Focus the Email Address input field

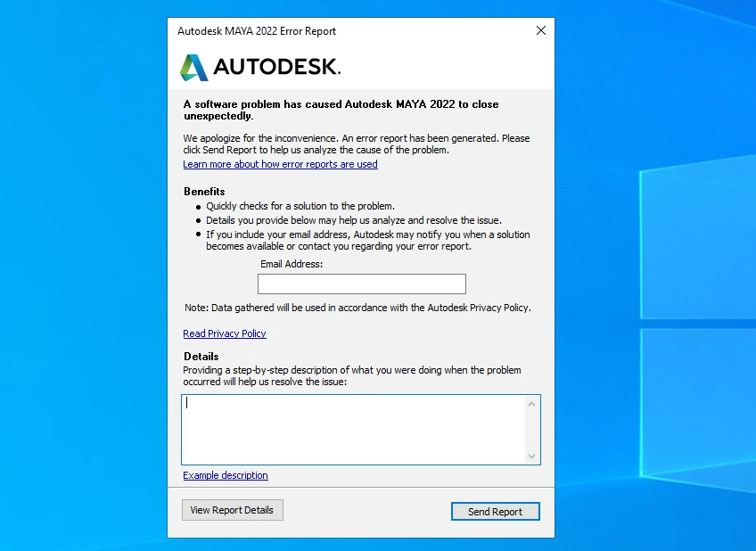pos(362,284)
